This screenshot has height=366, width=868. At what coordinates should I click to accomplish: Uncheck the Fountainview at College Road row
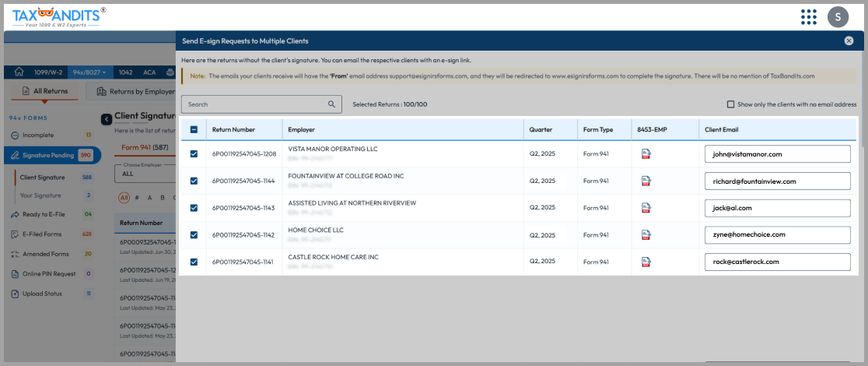[194, 181]
